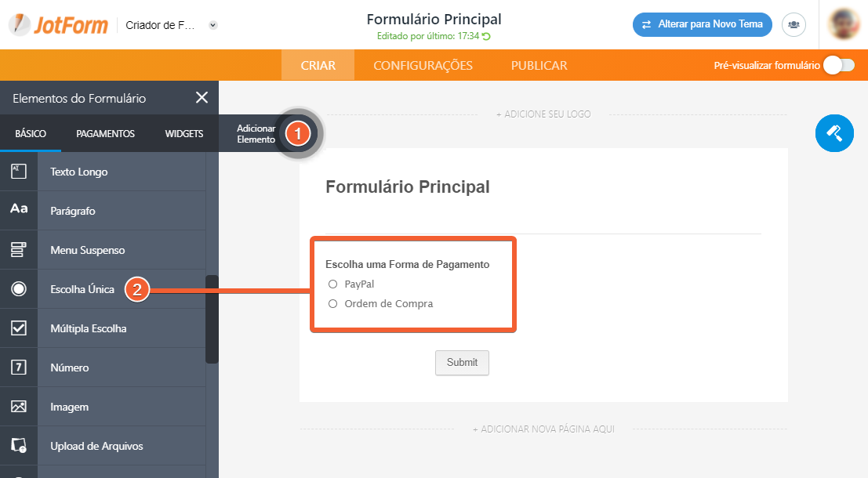Choose the Upload de Arquivos icon

(19, 445)
